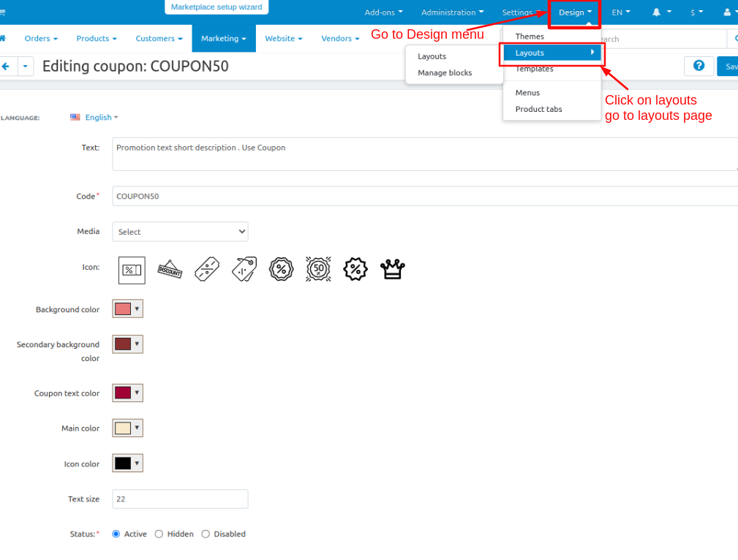Click the notifications bell icon

(656, 12)
